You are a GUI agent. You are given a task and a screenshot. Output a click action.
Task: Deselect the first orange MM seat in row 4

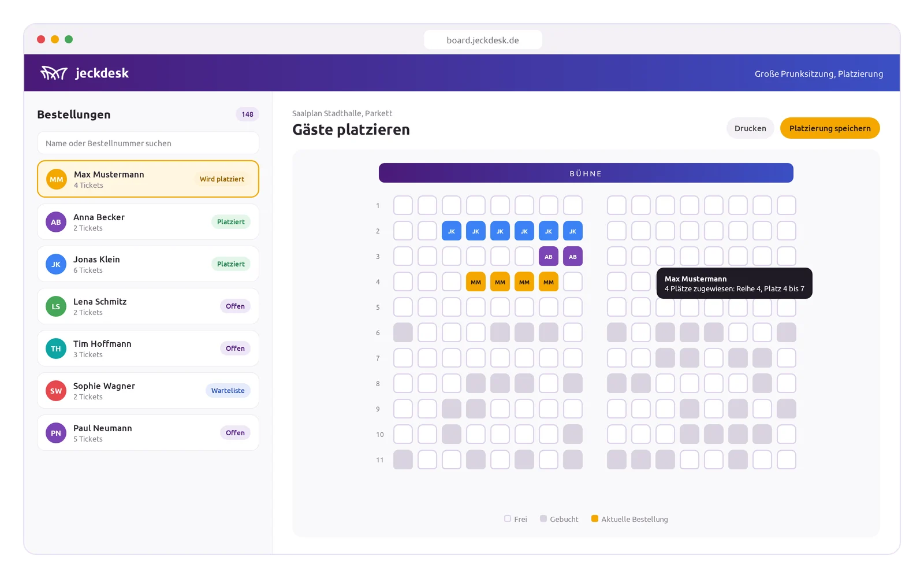[x=476, y=281]
